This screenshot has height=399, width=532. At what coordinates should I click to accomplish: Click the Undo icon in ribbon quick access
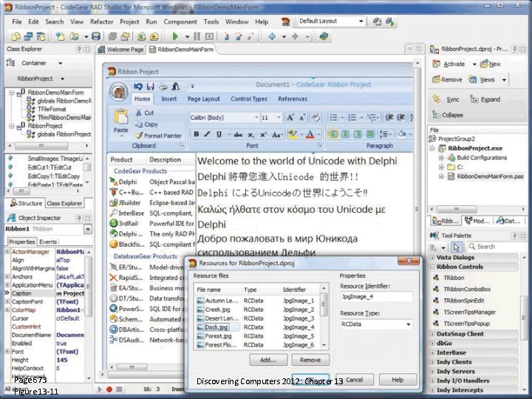tap(137, 87)
